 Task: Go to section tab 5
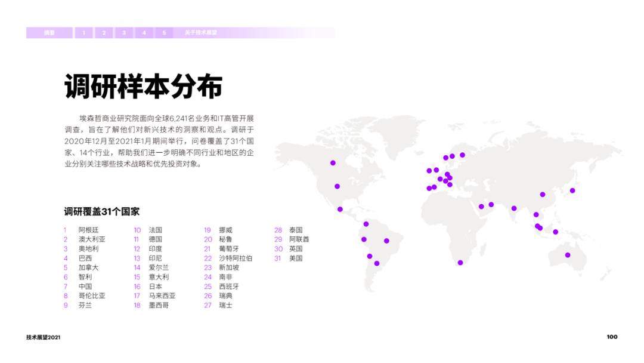point(165,33)
